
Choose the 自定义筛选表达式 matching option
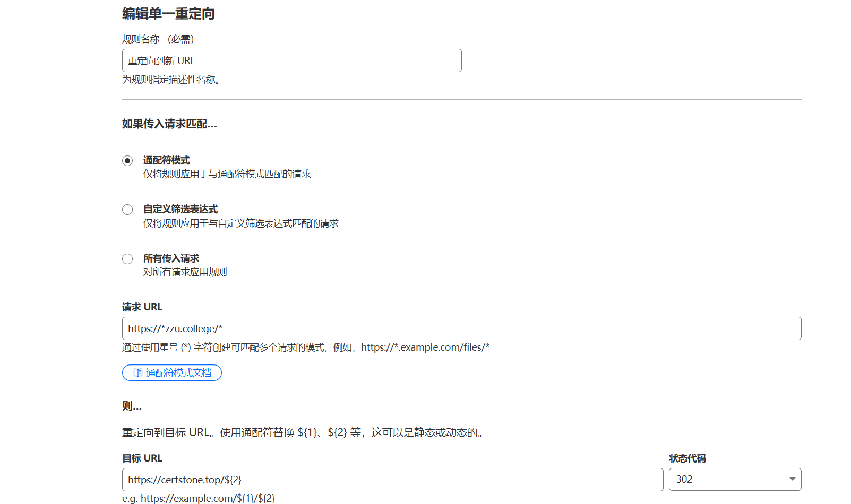coord(127,210)
